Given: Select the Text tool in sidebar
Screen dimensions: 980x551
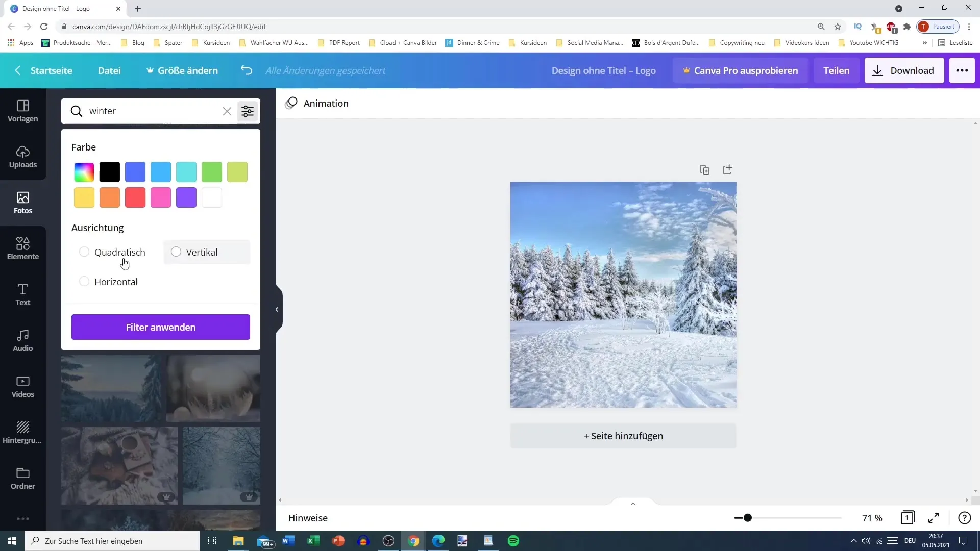Looking at the screenshot, I should 22,294.
